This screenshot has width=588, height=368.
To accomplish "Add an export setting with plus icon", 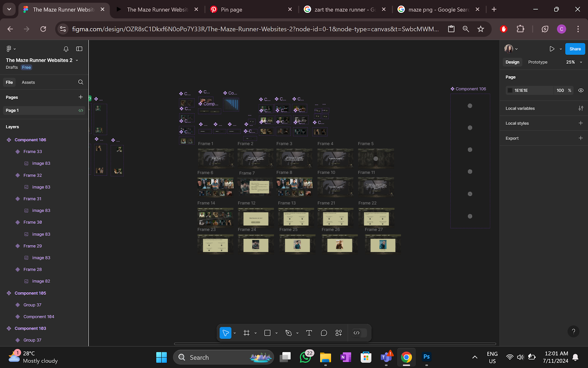I will 581,138.
